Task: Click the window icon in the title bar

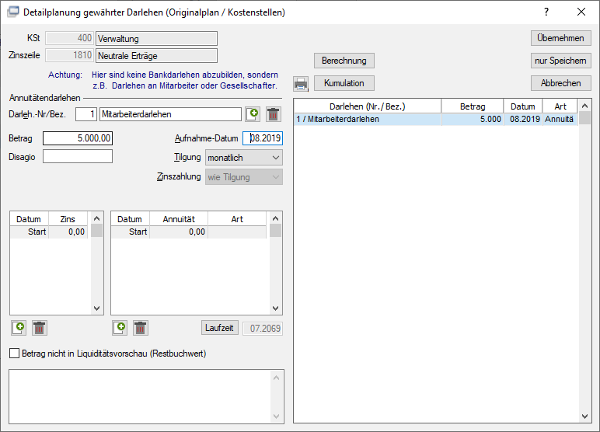Action: click(13, 12)
